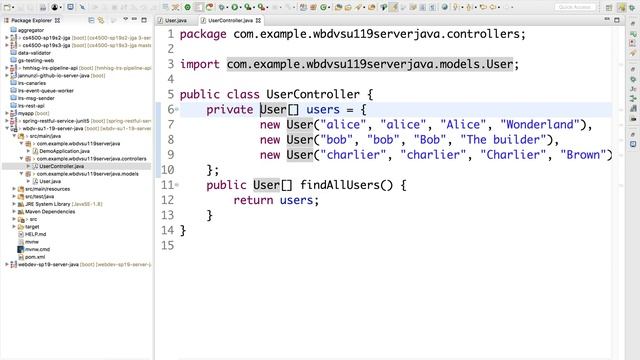
Task: Minimize the editor area
Action: pos(607,20)
